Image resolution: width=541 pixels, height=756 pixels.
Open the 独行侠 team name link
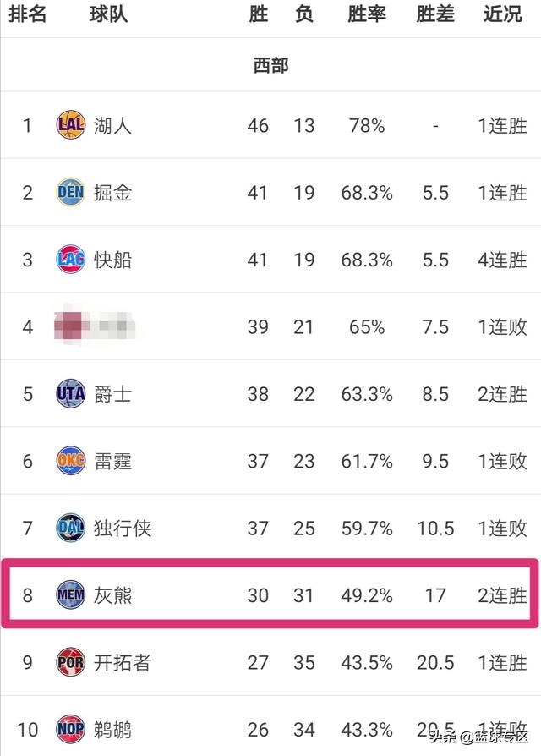coord(123,528)
